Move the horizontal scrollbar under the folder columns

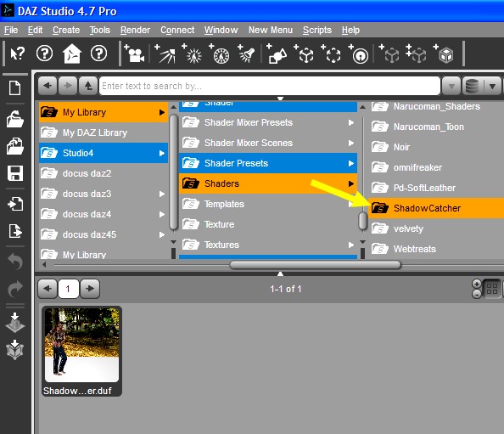click(316, 265)
